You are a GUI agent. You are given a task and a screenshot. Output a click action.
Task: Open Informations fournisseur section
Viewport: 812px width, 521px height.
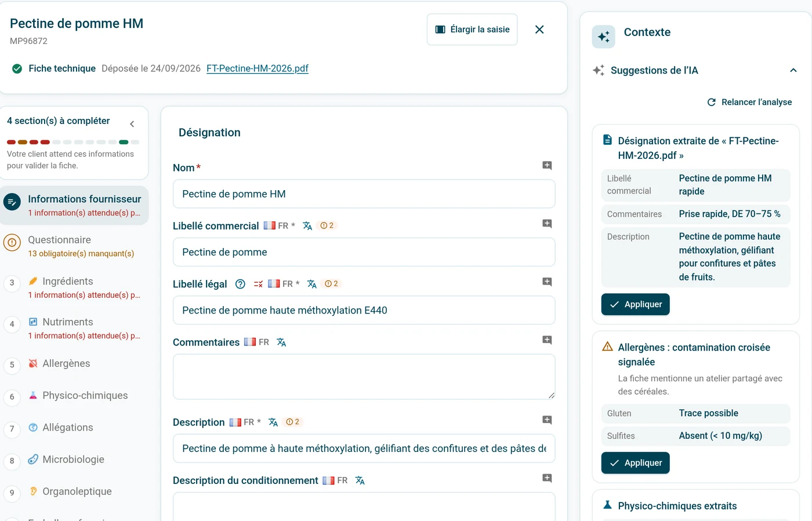point(74,205)
